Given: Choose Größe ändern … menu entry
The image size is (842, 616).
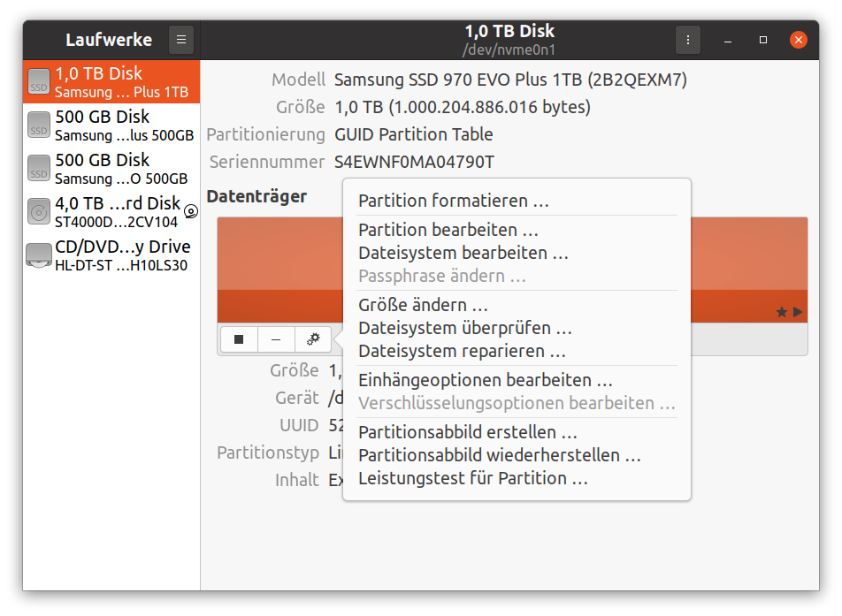Looking at the screenshot, I should pyautogui.click(x=423, y=305).
